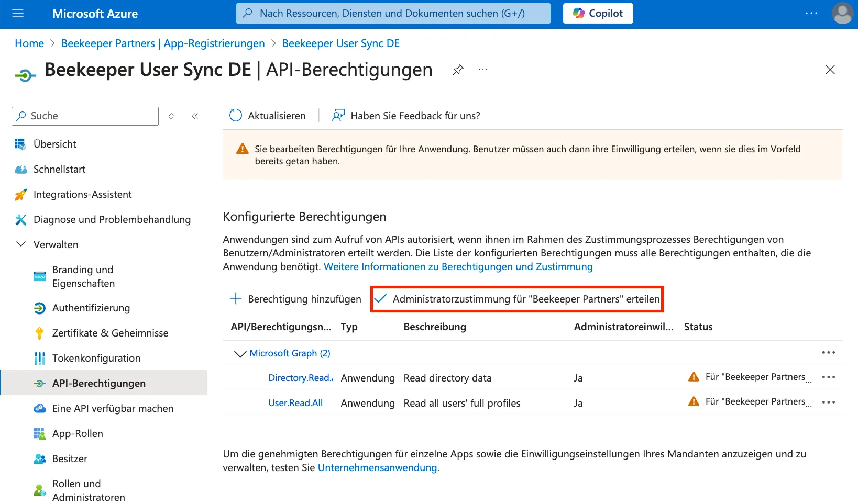Open the Copilot assistant
The width and height of the screenshot is (858, 504).
[598, 14]
